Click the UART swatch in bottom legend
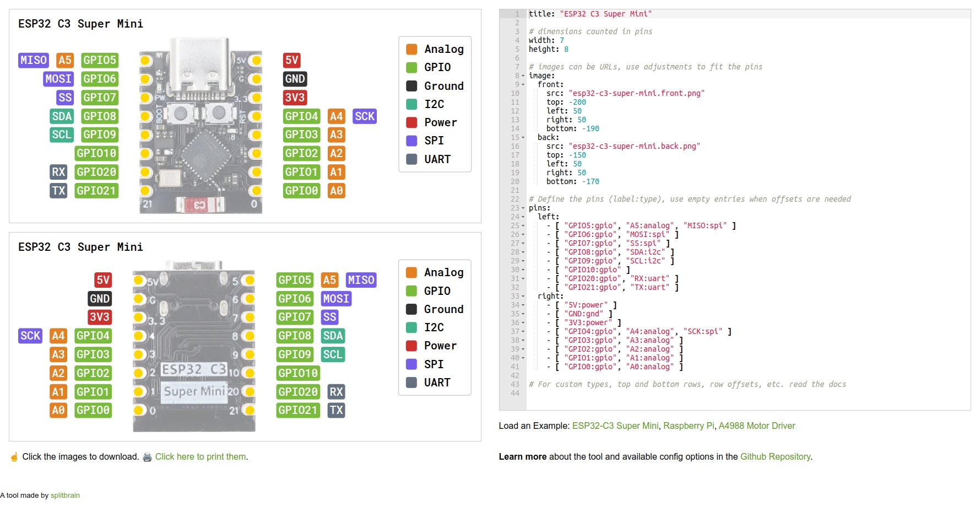 412,383
